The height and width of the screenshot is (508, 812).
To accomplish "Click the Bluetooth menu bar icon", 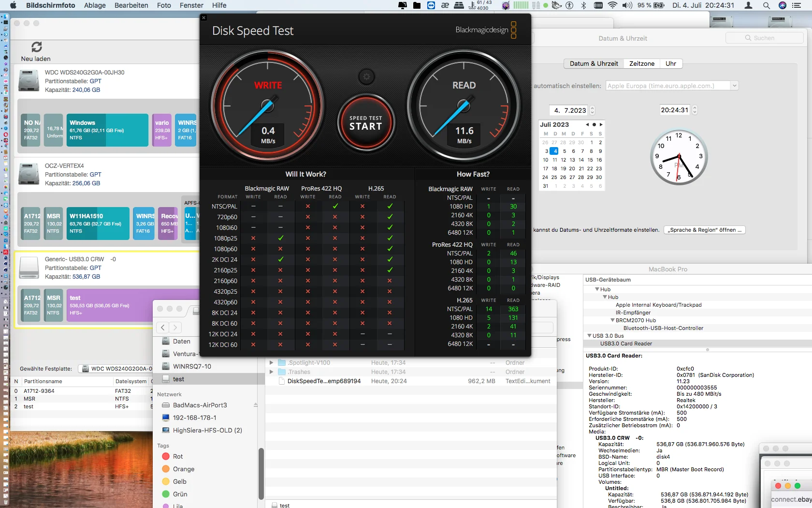I will (x=583, y=5).
